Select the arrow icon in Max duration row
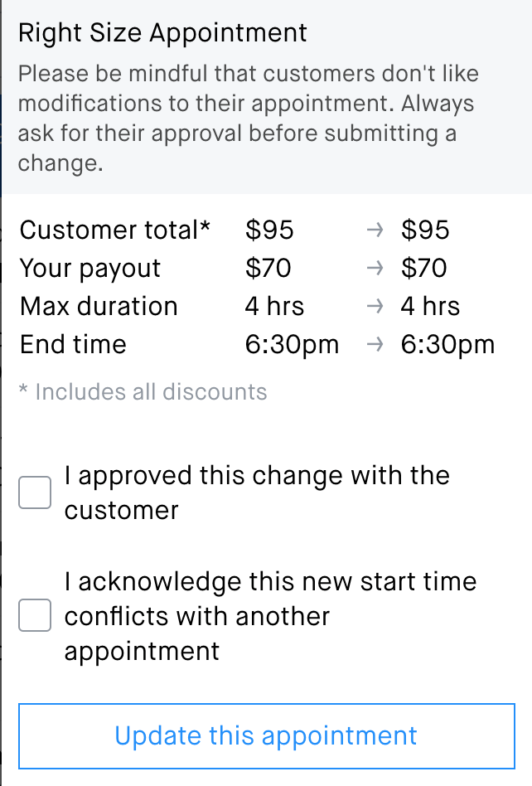The height and width of the screenshot is (786, 532). (x=375, y=307)
